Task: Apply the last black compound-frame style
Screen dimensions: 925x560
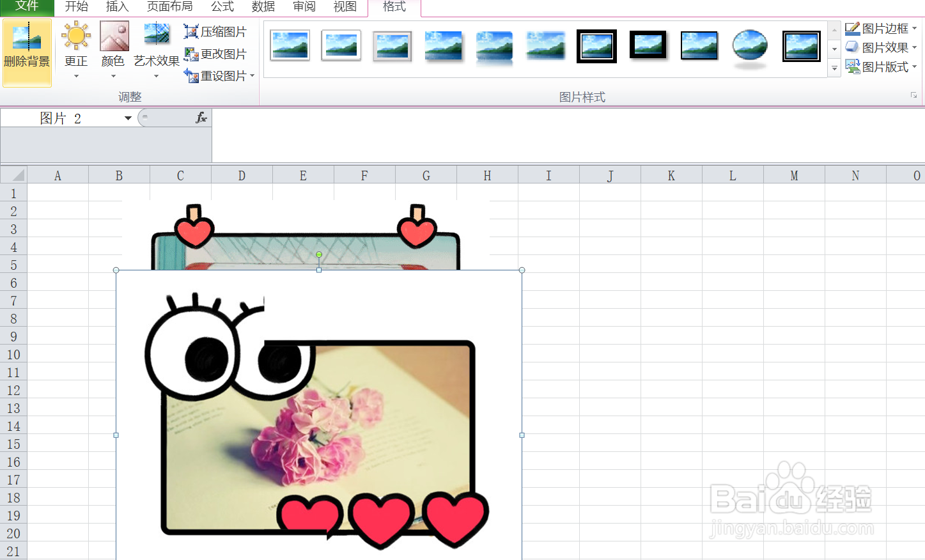Action: coord(802,46)
